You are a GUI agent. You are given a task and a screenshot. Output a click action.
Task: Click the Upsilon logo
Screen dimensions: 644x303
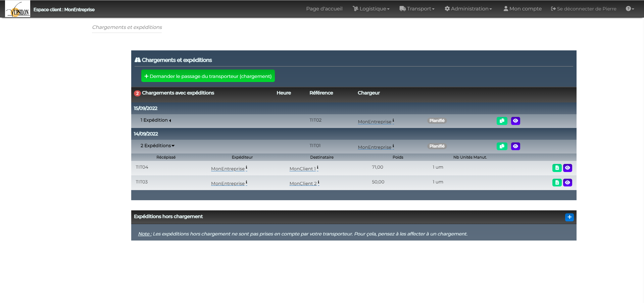pyautogui.click(x=17, y=9)
